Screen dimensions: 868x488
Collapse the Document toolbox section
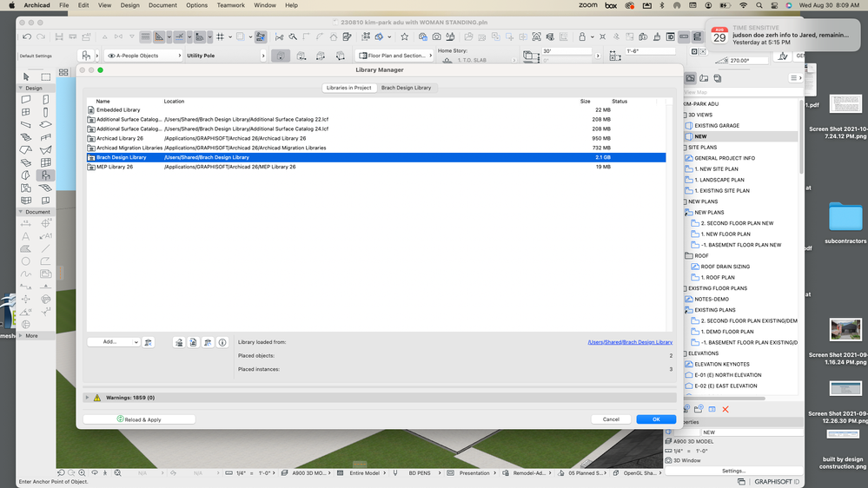tap(21, 212)
